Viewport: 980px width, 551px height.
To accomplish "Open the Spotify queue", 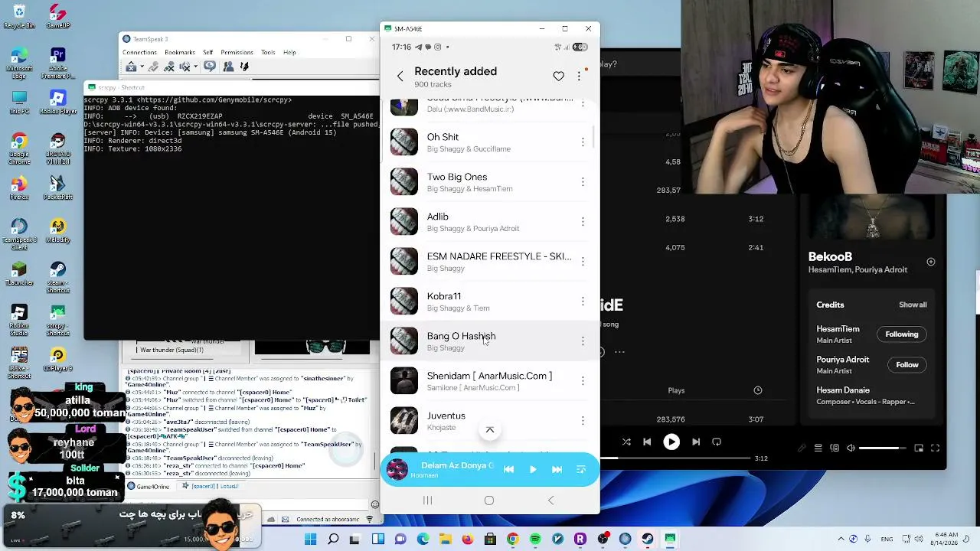I will click(818, 448).
